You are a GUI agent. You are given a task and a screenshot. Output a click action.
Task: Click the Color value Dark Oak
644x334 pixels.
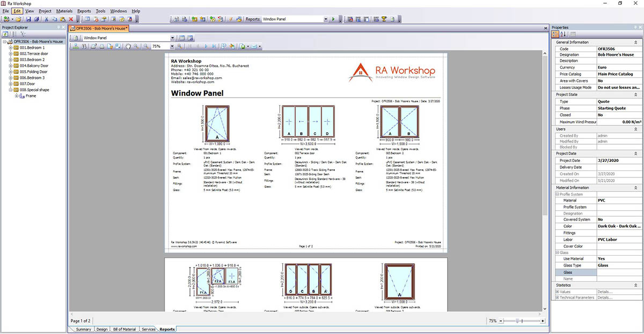coord(618,226)
